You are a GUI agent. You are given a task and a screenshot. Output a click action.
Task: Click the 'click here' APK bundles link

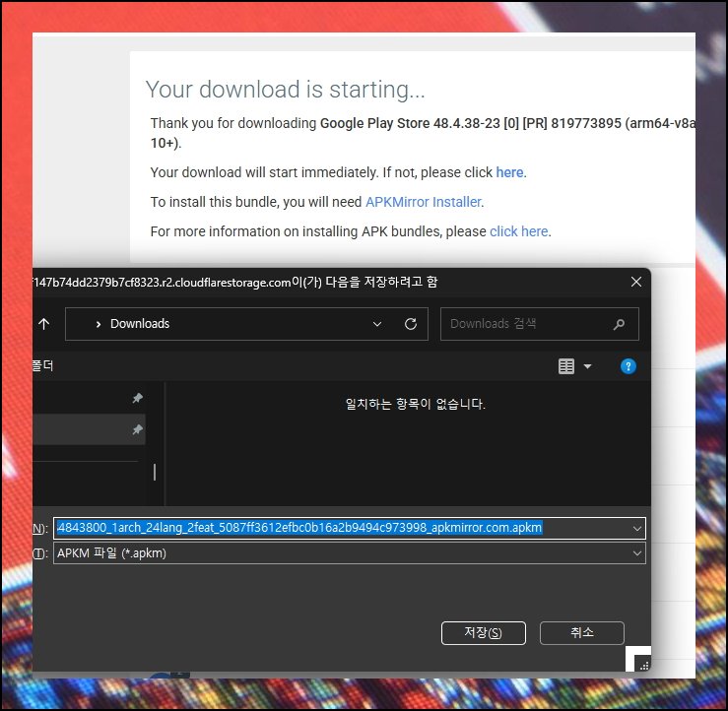pos(518,231)
